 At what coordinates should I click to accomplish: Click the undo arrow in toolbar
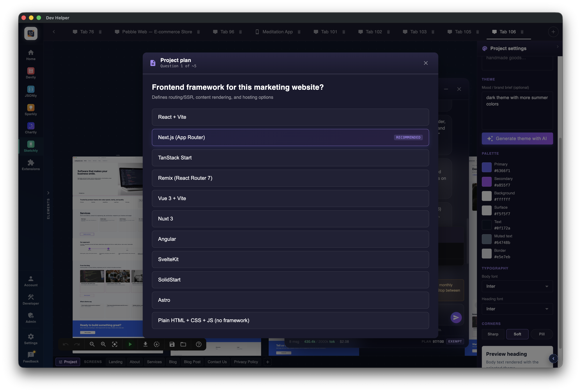66,344
